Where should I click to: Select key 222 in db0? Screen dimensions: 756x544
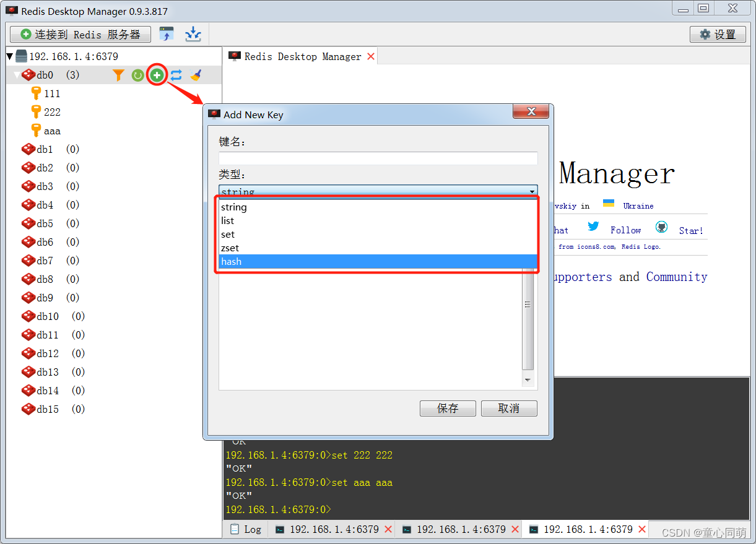52,112
